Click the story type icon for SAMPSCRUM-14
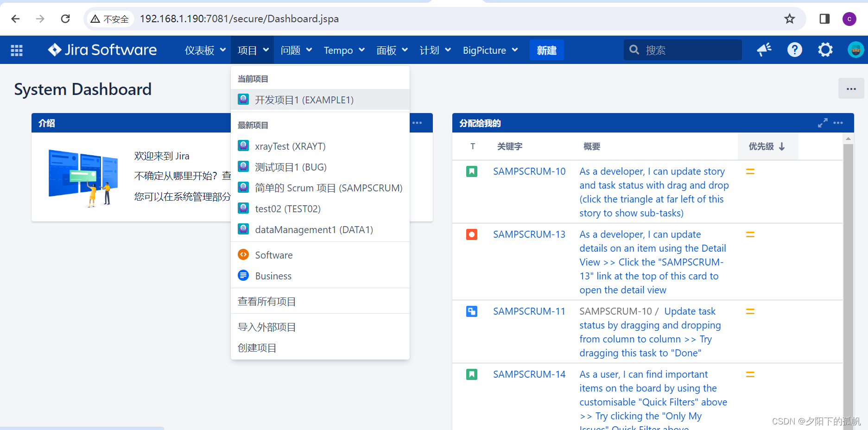 pyautogui.click(x=472, y=374)
